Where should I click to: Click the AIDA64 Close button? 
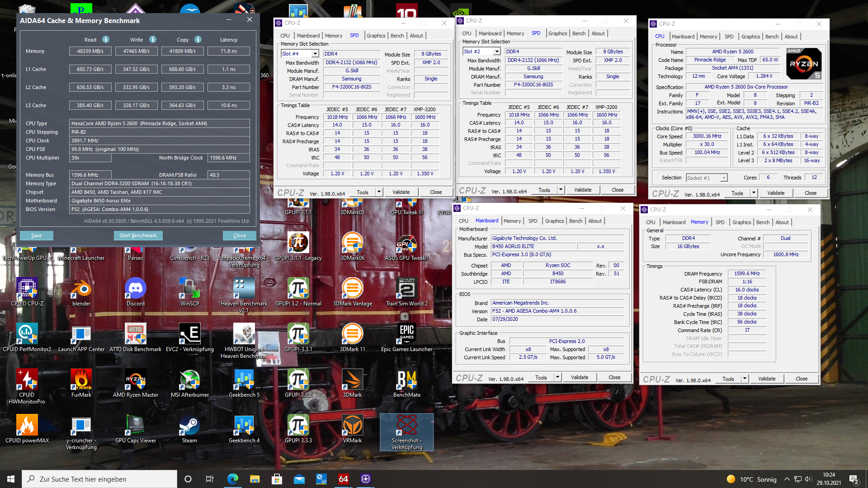(x=239, y=235)
